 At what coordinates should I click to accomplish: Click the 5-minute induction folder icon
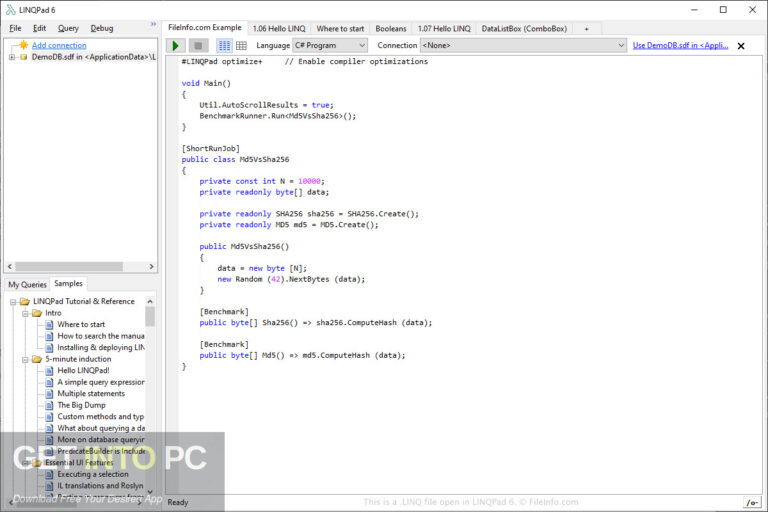37,359
